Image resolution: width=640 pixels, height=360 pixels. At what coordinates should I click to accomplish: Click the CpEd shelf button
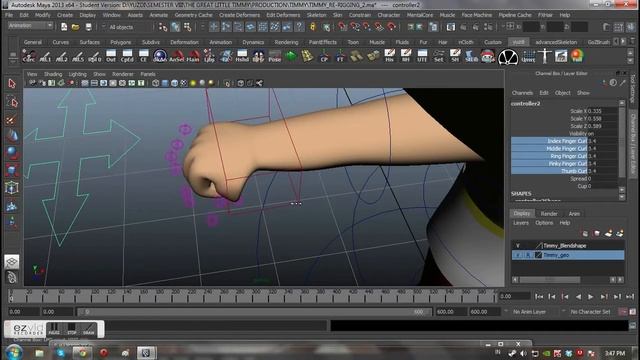click(127, 56)
